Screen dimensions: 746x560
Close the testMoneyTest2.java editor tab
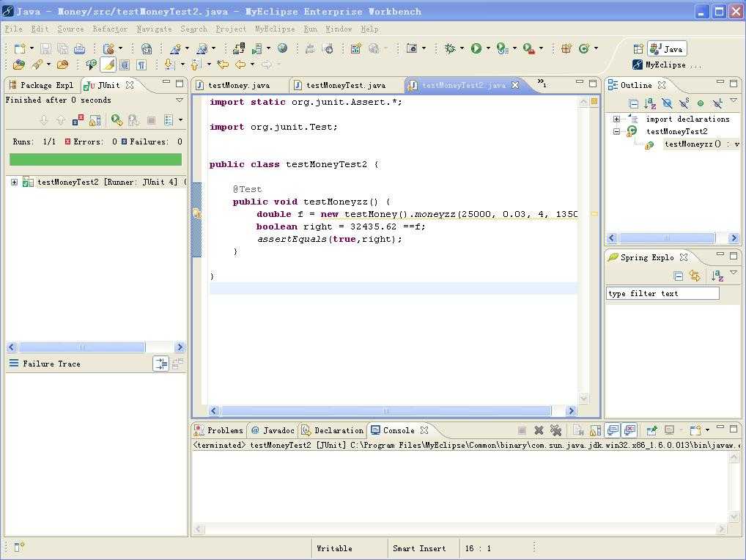(x=514, y=85)
